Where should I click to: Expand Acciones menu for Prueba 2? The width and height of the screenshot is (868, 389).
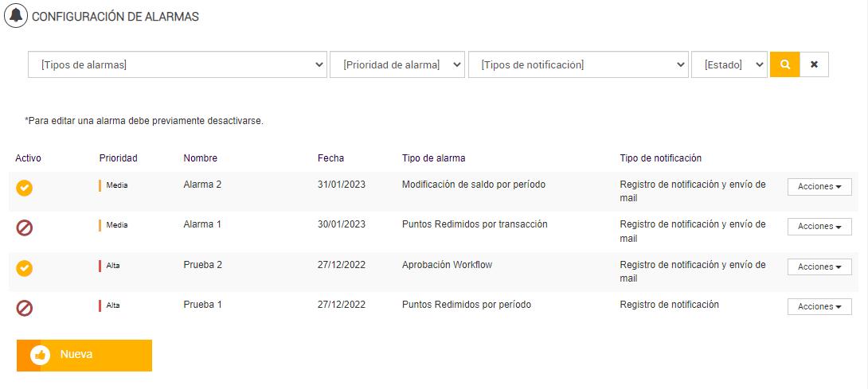819,267
